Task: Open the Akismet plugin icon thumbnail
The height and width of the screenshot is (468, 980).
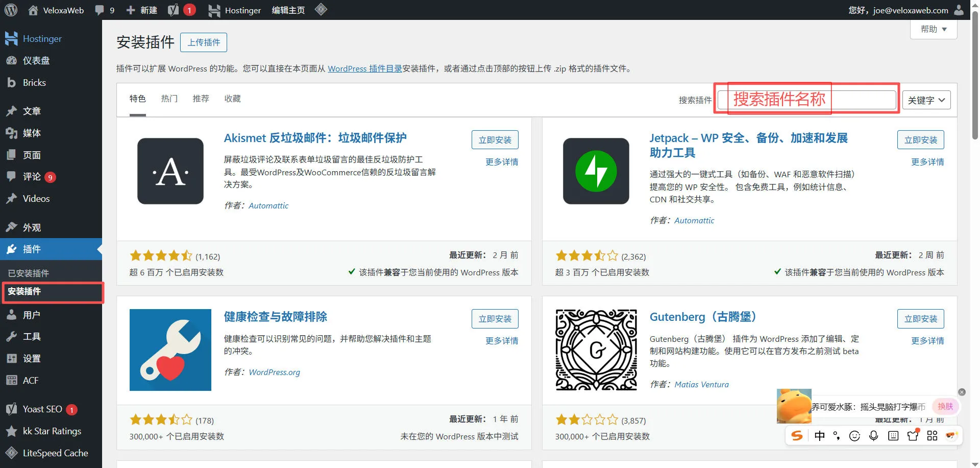Action: point(170,171)
